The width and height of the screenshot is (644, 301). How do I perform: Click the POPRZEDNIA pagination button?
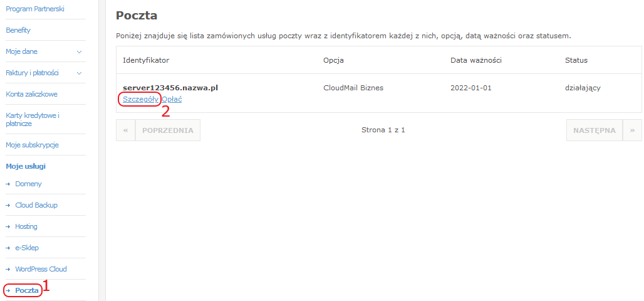(168, 130)
